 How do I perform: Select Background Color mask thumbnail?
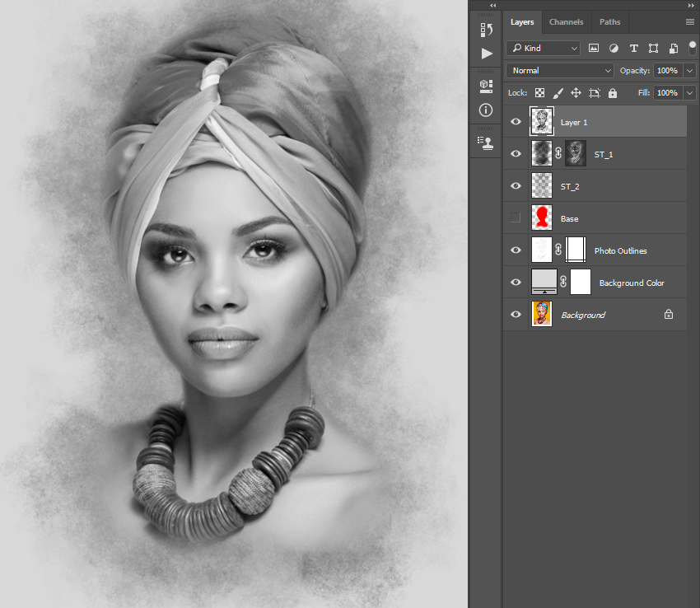coord(581,282)
